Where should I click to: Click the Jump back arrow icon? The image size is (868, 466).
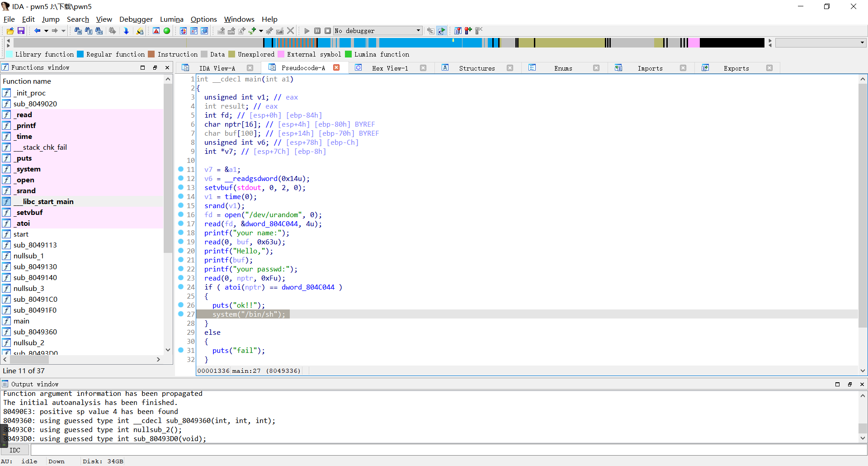[x=37, y=31]
